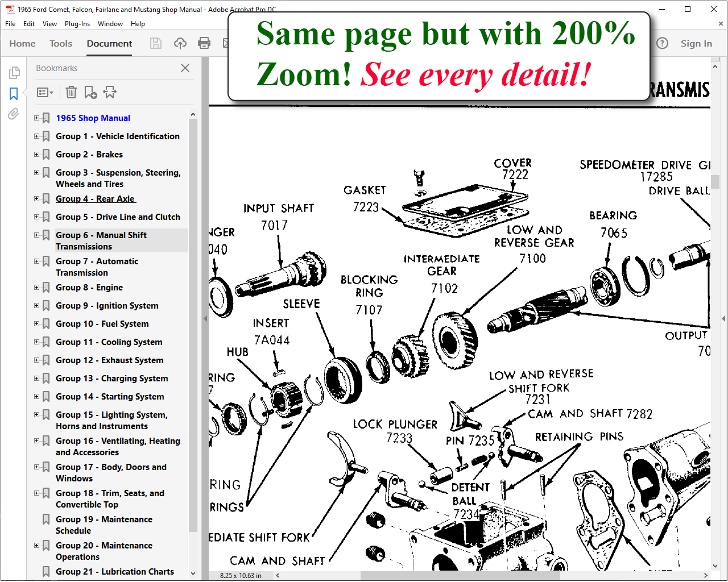
Task: Open the 1965 Shop Manual bookmark link
Action: [x=93, y=118]
